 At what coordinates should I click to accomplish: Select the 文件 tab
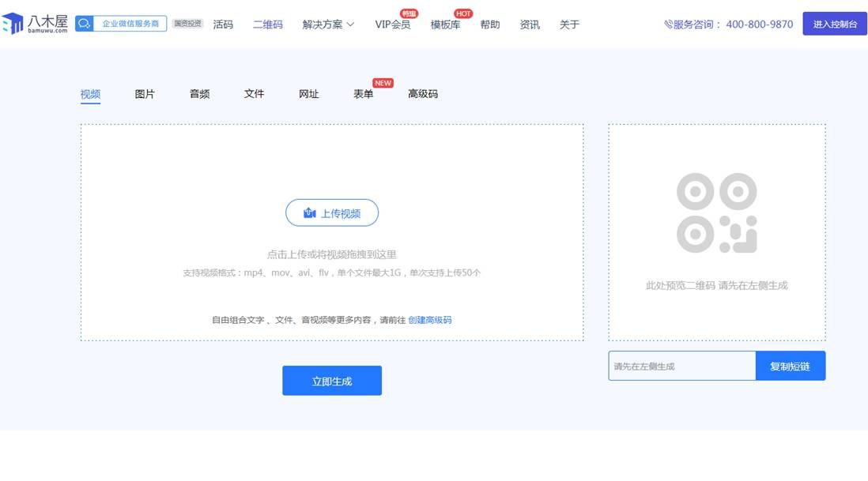click(x=254, y=94)
